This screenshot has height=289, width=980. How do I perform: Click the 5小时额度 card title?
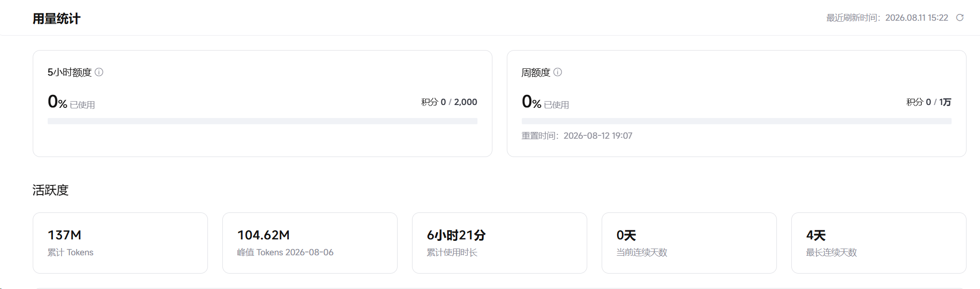(69, 72)
